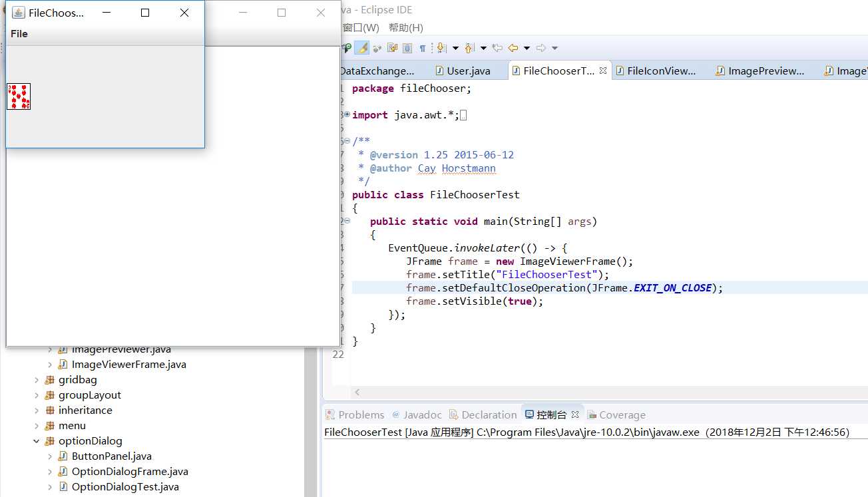The image size is (868, 497).
Task: Click optionDialog package icon
Action: click(50, 441)
